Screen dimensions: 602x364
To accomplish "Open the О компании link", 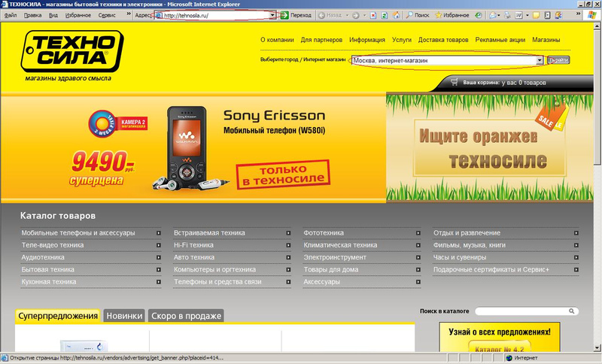I will (x=277, y=40).
